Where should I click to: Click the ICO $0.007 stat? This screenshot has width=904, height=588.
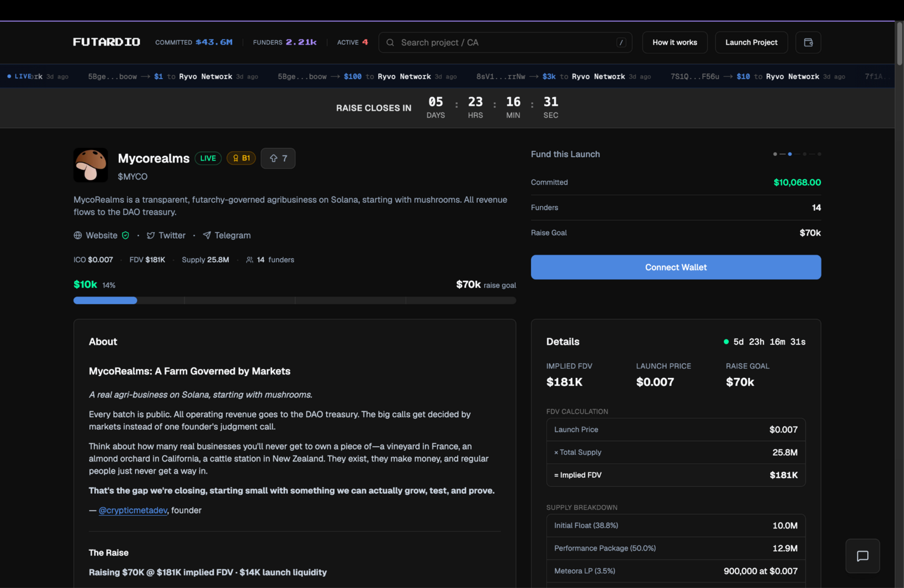click(93, 260)
